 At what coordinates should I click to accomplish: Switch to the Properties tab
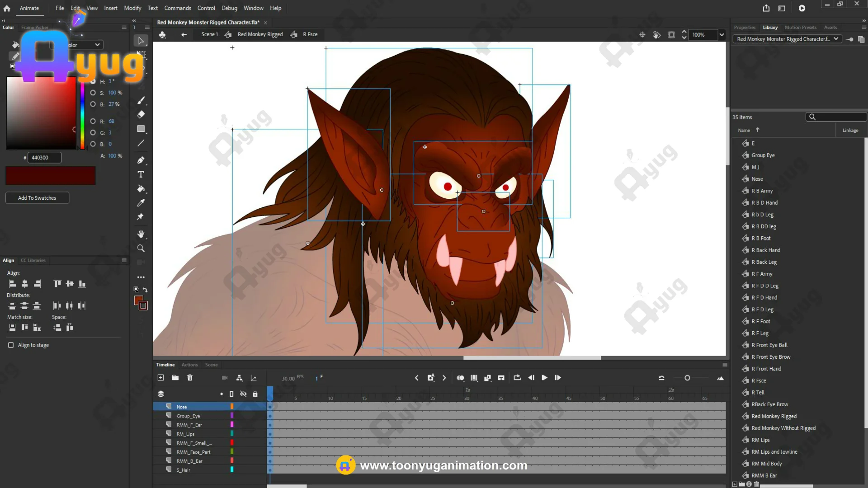click(x=744, y=28)
